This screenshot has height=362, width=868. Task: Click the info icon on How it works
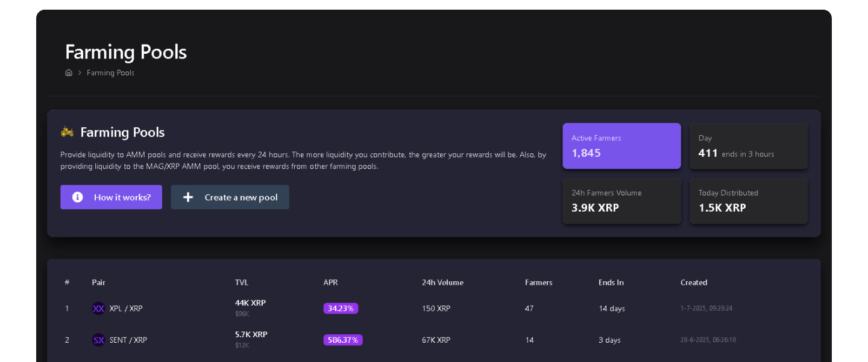click(x=78, y=197)
